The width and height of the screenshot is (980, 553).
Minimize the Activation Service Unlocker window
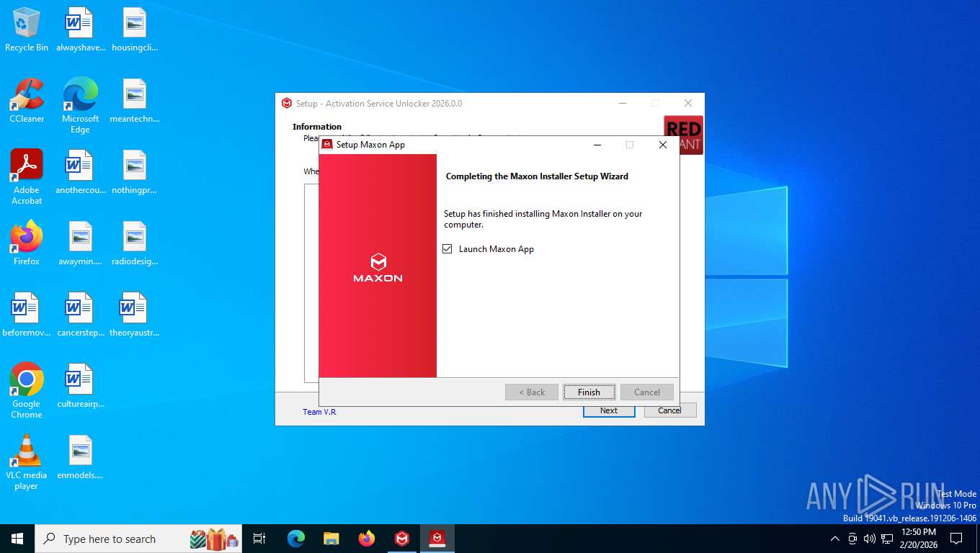click(623, 104)
